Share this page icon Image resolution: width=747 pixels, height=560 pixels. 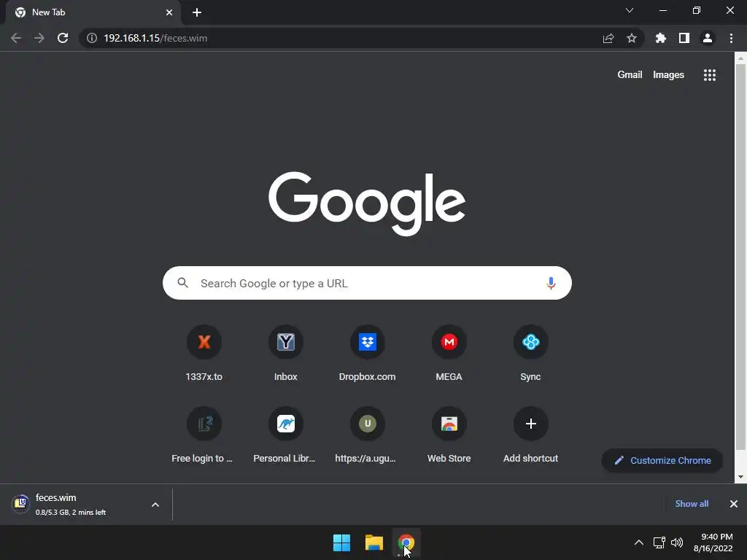pyautogui.click(x=608, y=38)
